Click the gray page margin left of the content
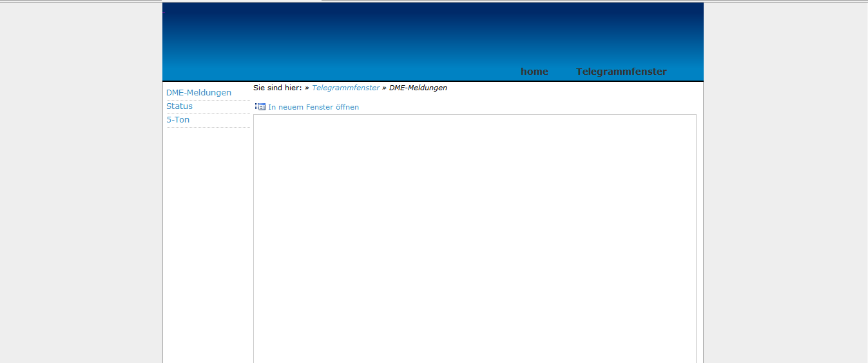868x363 pixels. pos(81,193)
